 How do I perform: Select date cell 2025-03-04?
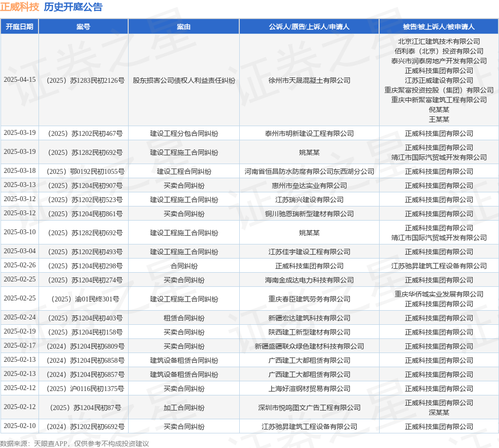[19, 251]
